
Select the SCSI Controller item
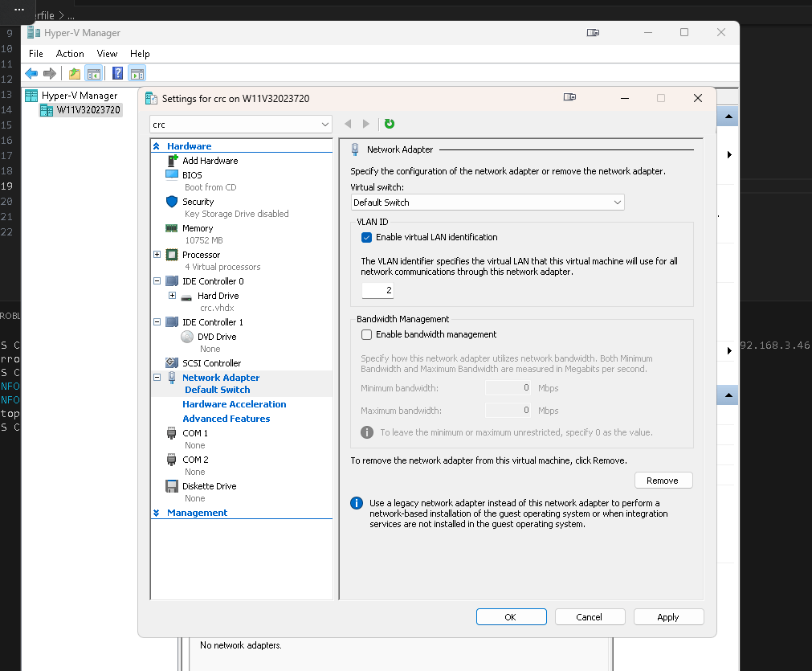(211, 362)
